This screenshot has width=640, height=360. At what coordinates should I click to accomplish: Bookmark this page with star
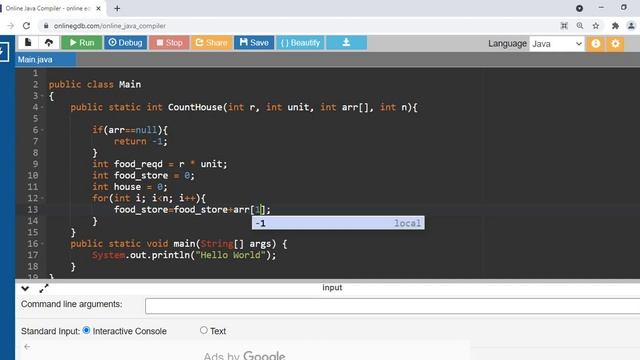(596, 26)
